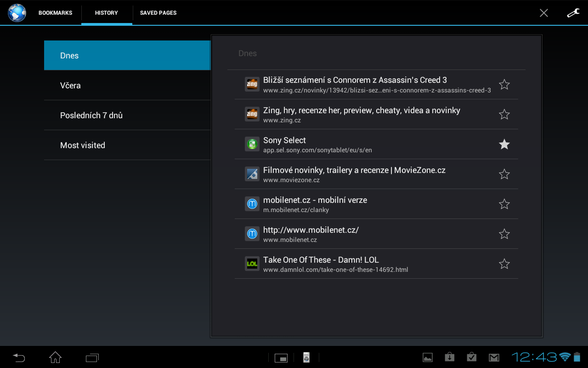Star the mobilenet.cz mobilní verze entry
Viewport: 588px width, 368px height.
504,204
